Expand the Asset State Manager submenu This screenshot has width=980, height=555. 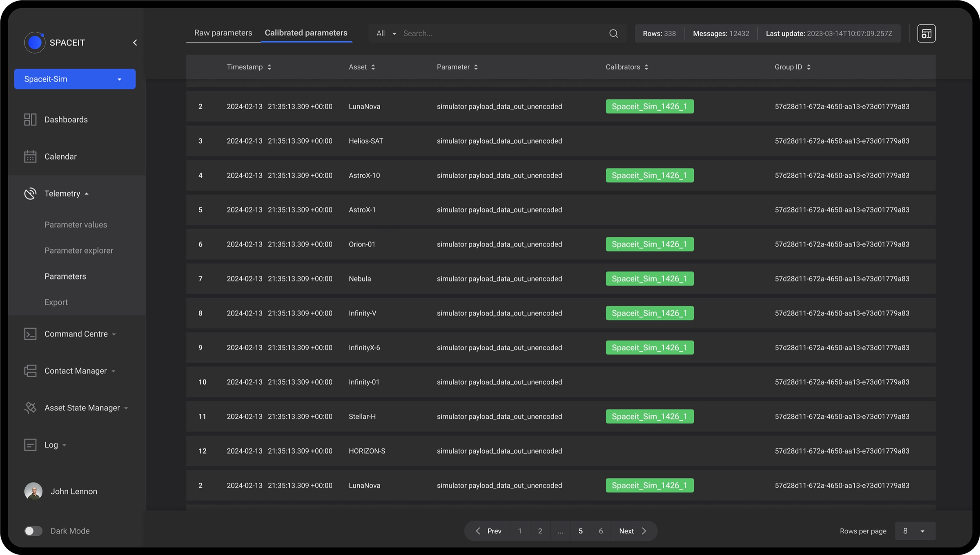click(x=126, y=408)
